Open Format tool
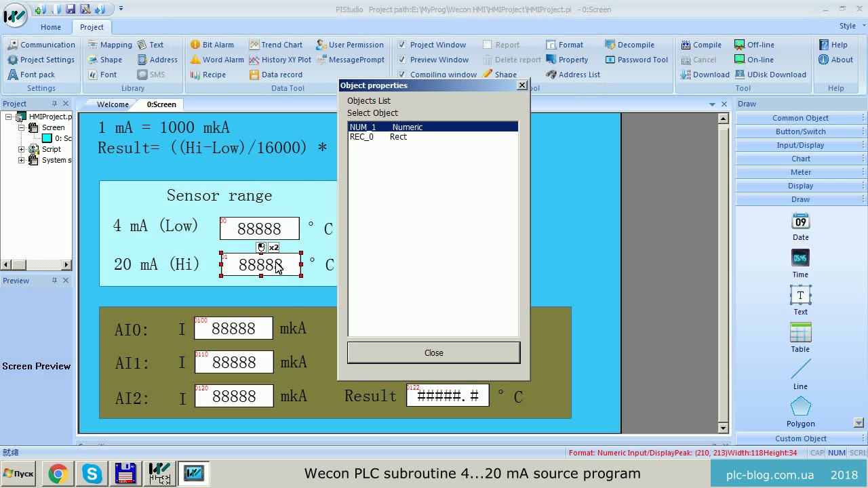Image resolution: width=868 pixels, height=488 pixels. click(564, 45)
